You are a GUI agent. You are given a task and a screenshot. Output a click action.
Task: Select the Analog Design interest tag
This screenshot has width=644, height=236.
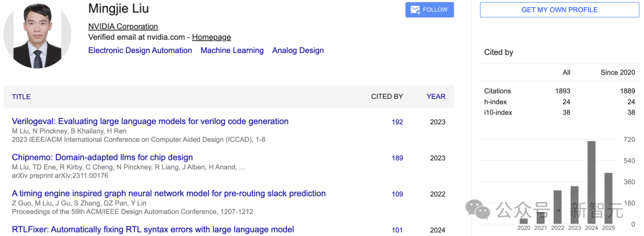[298, 51]
